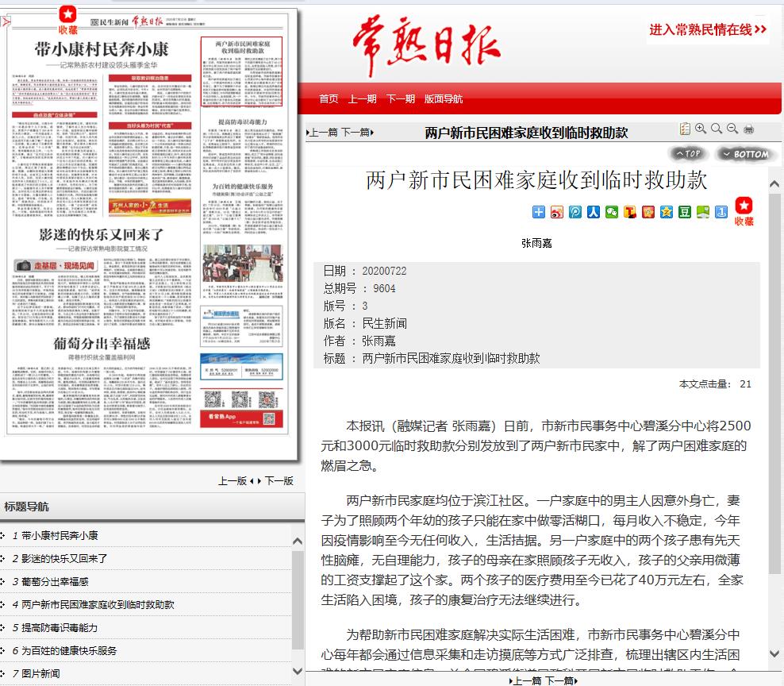Click the red-outlined article on the page thumbnail
This screenshot has height=686, width=784.
click(x=241, y=71)
